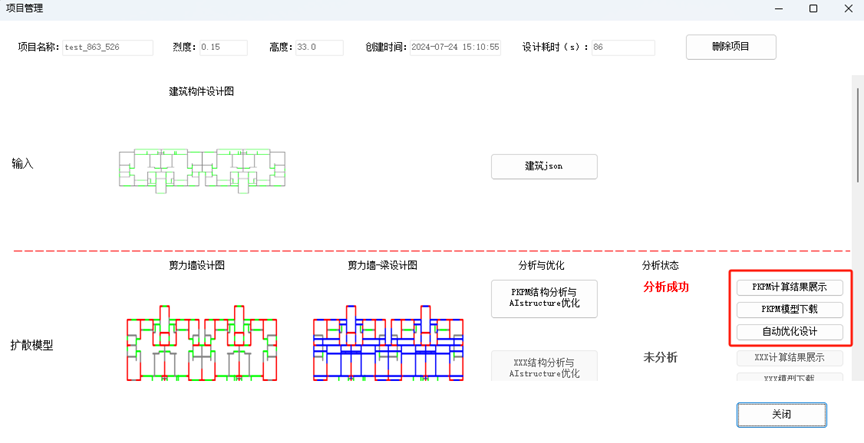Image resolution: width=864 pixels, height=443 pixels.
Task: Show PKPM计算结果展示
Action: (x=789, y=287)
